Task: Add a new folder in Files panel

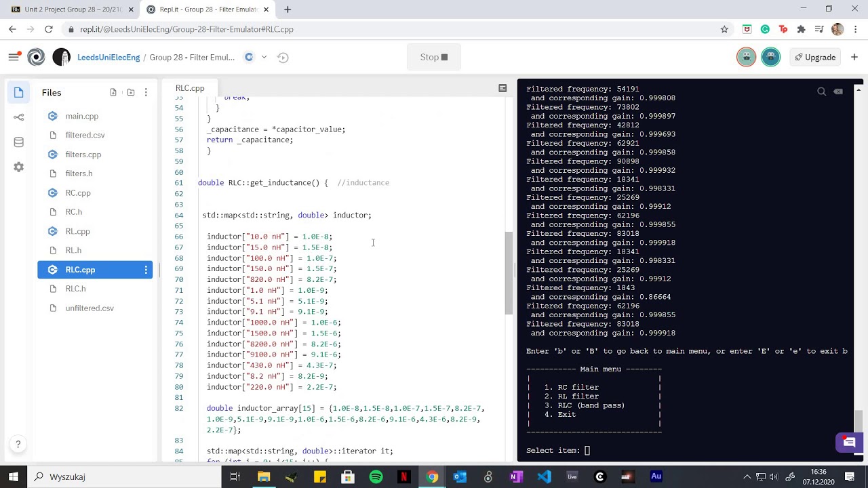Action: 130,92
